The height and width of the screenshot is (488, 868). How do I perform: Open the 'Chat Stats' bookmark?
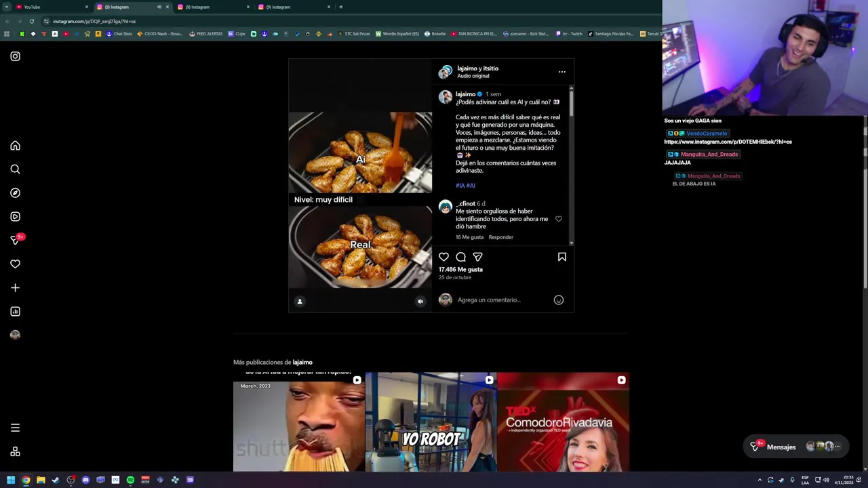click(x=119, y=33)
